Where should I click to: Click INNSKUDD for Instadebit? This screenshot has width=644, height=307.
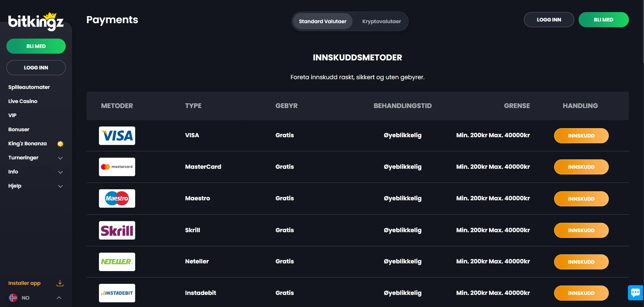pyautogui.click(x=581, y=293)
